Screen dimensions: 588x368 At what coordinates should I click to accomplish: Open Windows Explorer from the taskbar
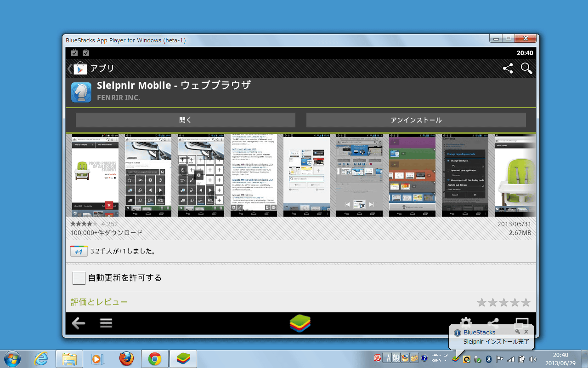[69, 358]
